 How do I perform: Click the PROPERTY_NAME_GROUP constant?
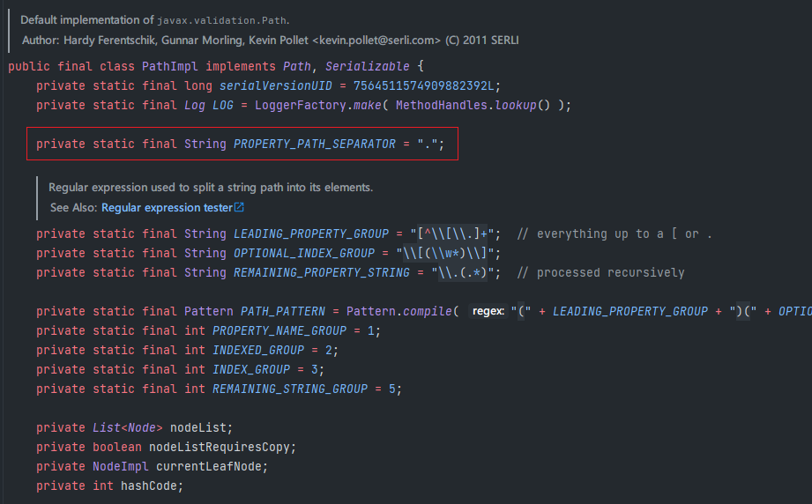click(279, 330)
